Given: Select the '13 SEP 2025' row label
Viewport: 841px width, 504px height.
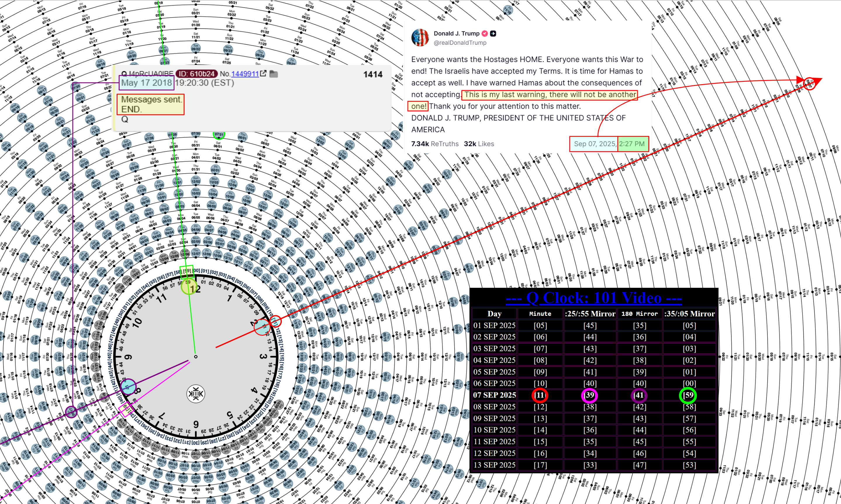Looking at the screenshot, I should (x=494, y=465).
